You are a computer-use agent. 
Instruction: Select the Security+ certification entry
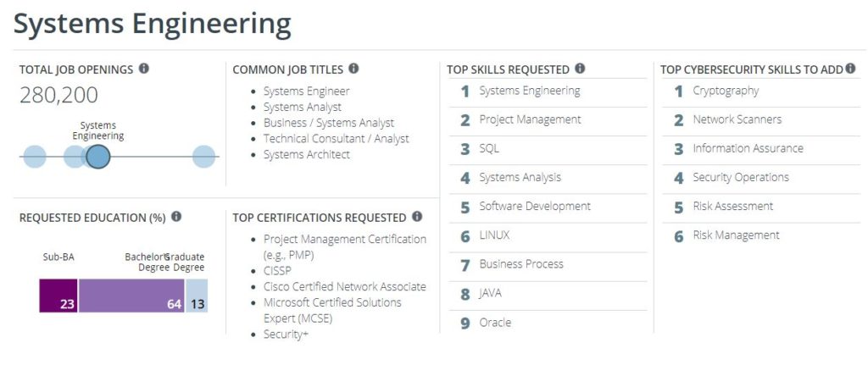coord(286,334)
